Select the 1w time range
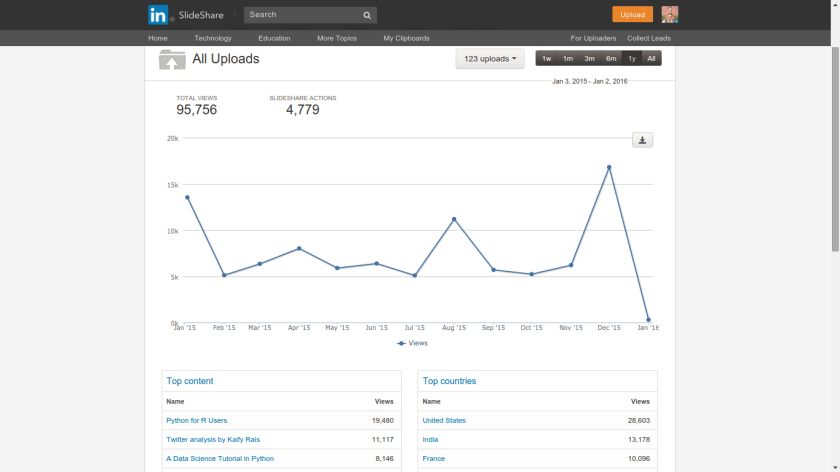The height and width of the screenshot is (472, 840). [x=546, y=59]
